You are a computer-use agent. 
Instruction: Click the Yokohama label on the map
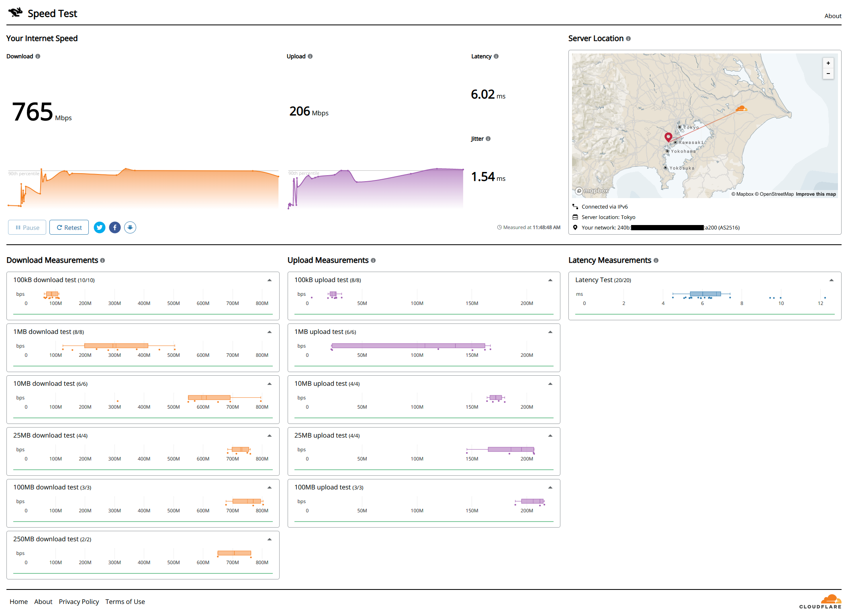coord(683,151)
